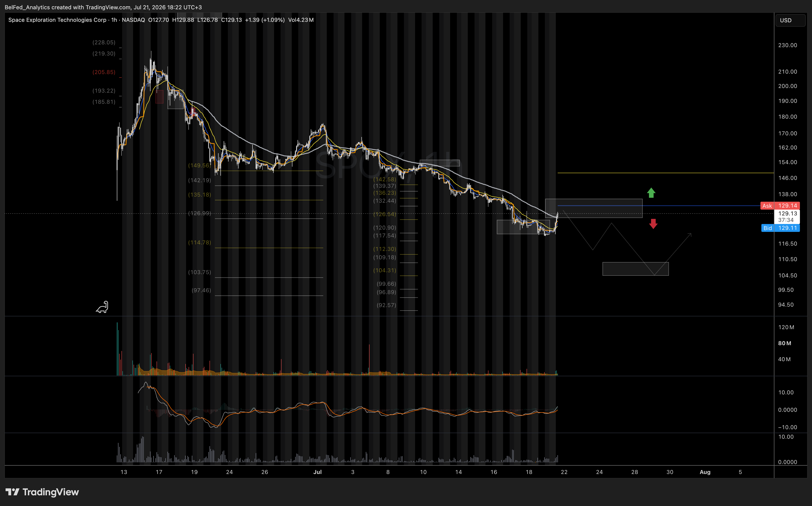This screenshot has height=506, width=812.
Task: Click 162.00 on the price axis
Action: click(x=788, y=148)
